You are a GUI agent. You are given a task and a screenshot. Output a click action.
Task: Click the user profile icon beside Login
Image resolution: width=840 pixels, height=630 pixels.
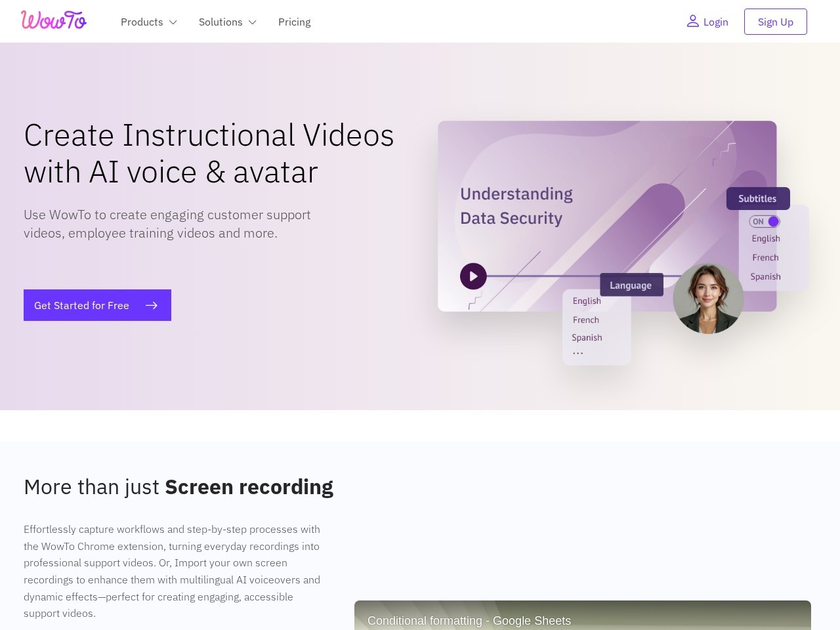[x=692, y=22]
